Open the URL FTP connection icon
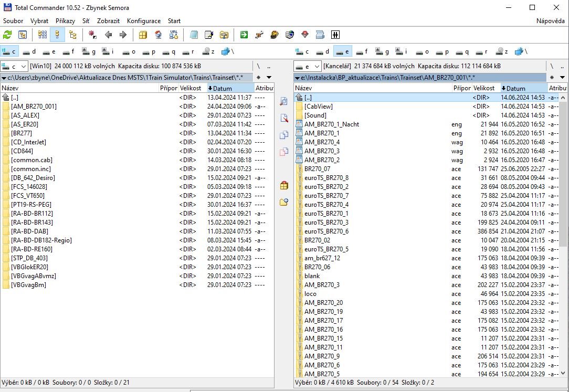Image resolution: width=569 pixels, height=392 pixels. coord(174,35)
